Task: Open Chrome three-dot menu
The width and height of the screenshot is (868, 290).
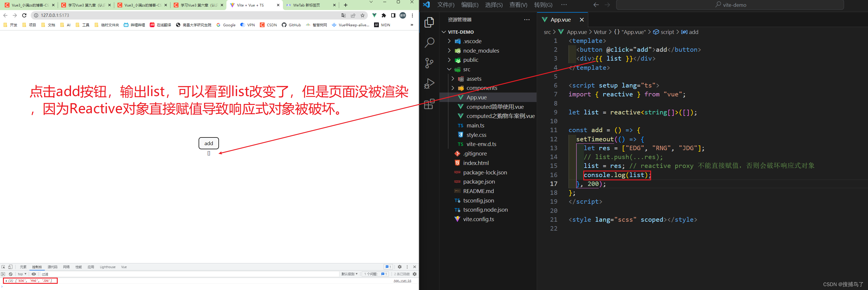Action: [413, 15]
